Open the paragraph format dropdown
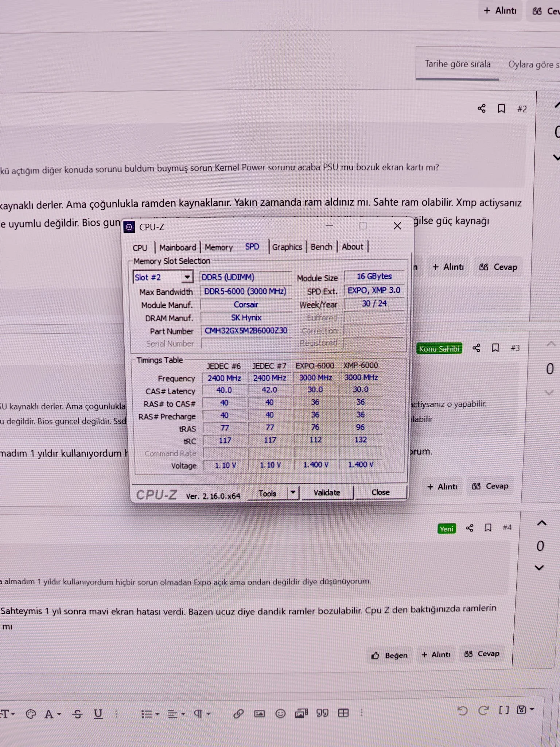 202,713
